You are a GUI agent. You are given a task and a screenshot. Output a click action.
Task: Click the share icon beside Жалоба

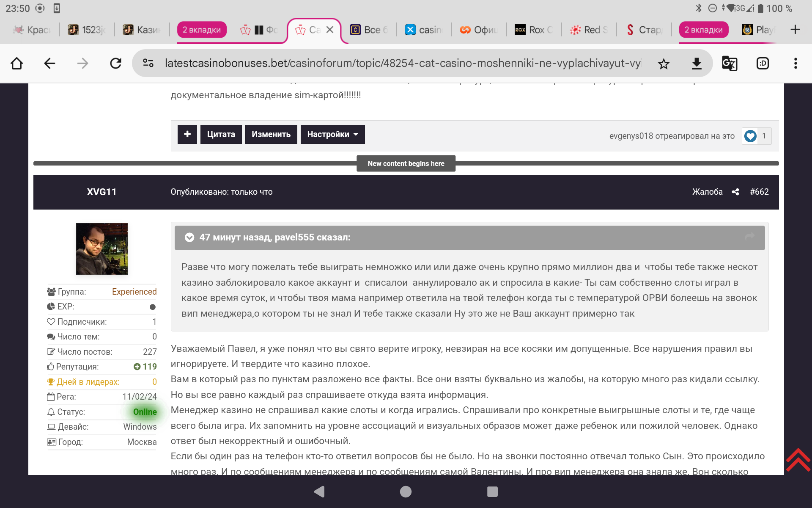pyautogui.click(x=735, y=192)
